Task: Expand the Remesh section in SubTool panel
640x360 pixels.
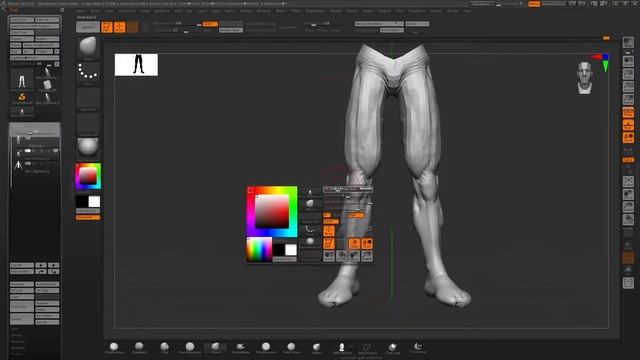Action: 17,348
